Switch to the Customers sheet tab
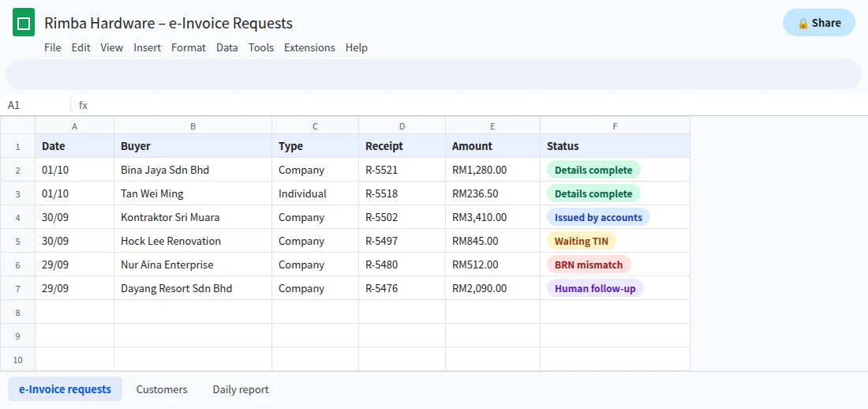868x409 pixels. (x=163, y=389)
